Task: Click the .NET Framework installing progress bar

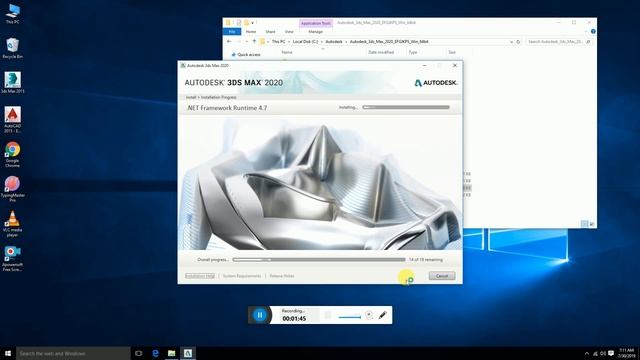Action: [x=406, y=107]
